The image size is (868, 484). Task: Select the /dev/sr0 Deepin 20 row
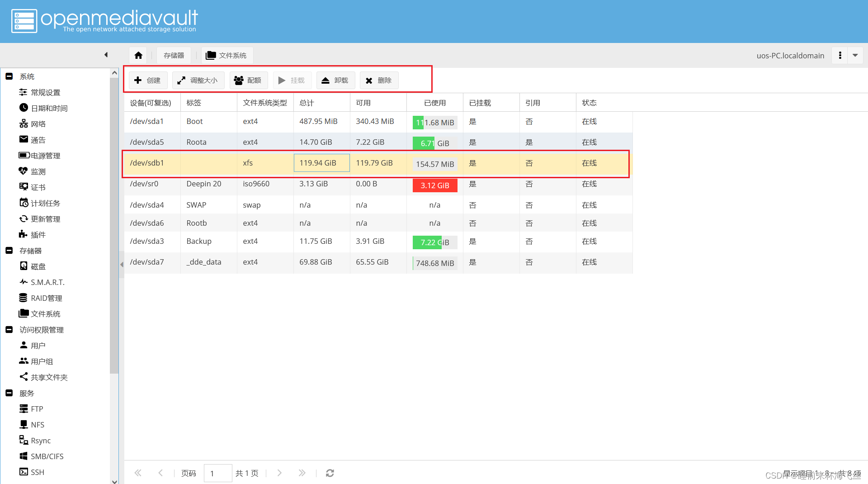[x=378, y=184]
